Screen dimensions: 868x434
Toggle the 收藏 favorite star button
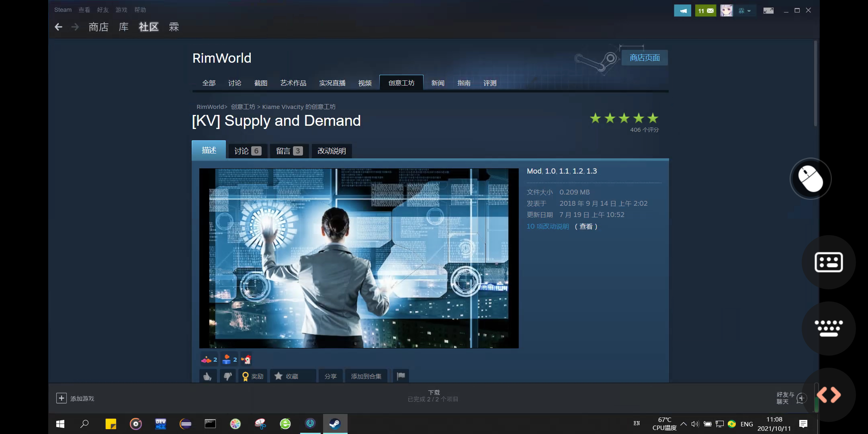point(293,376)
